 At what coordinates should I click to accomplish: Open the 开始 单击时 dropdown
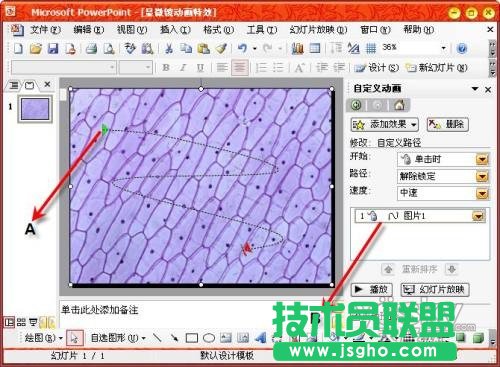[482, 159]
